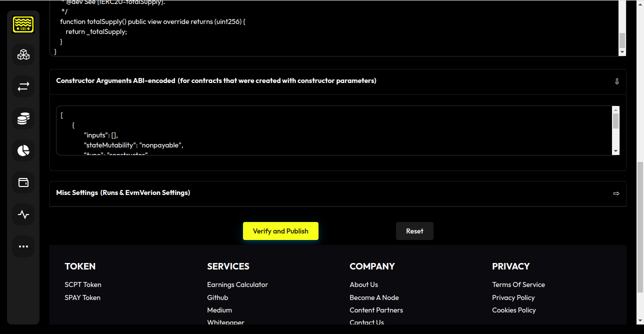The width and height of the screenshot is (644, 334).
Task: Go to the Github footer link
Action: 217,297
